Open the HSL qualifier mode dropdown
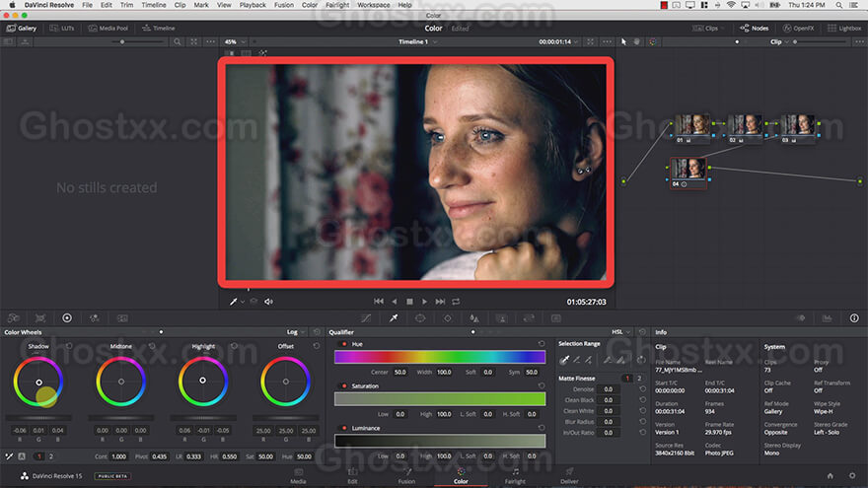Image resolution: width=868 pixels, height=488 pixels. pyautogui.click(x=620, y=332)
